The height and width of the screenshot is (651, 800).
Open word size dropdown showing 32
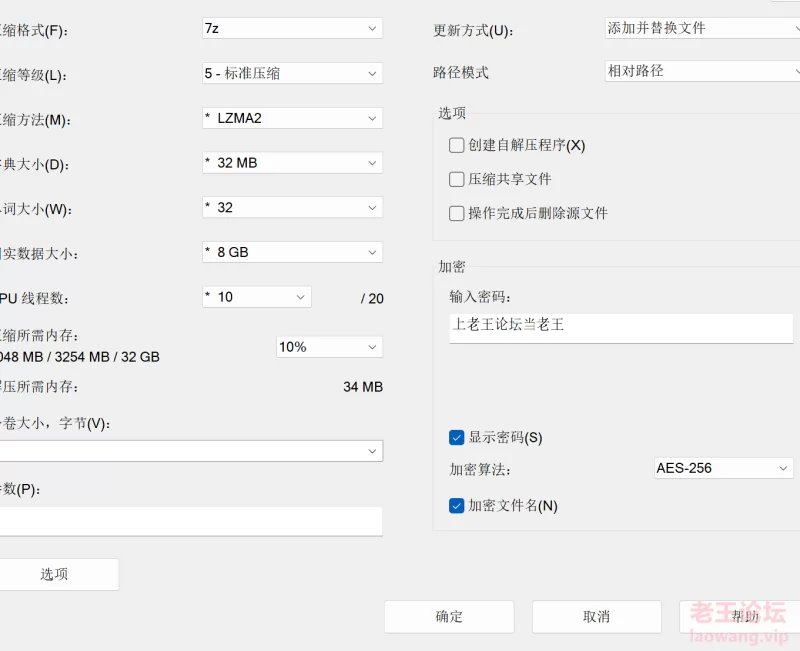(292, 208)
